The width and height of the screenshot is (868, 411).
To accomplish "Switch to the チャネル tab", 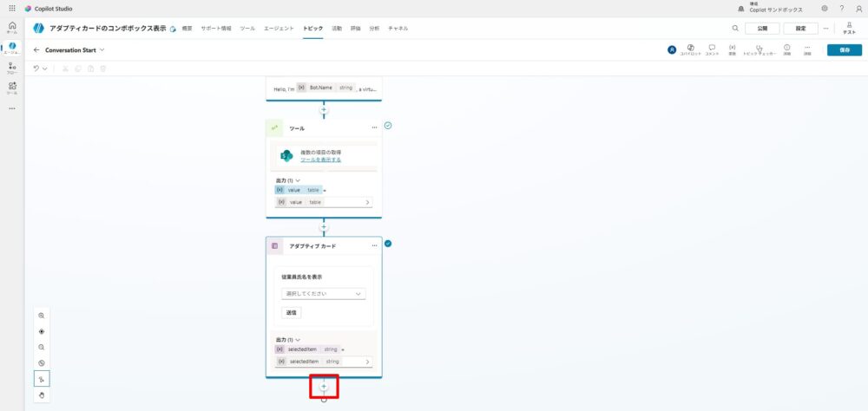I will click(398, 29).
